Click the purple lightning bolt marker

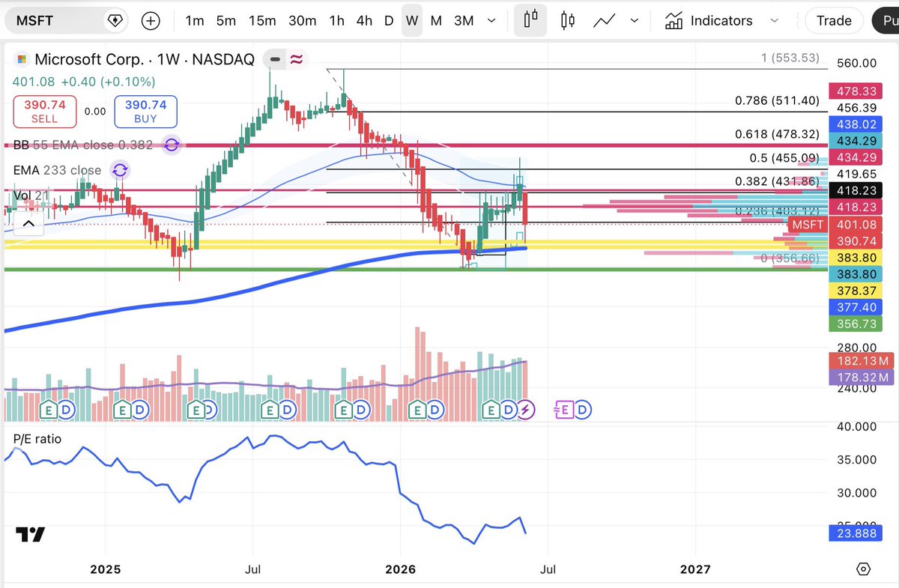point(526,410)
